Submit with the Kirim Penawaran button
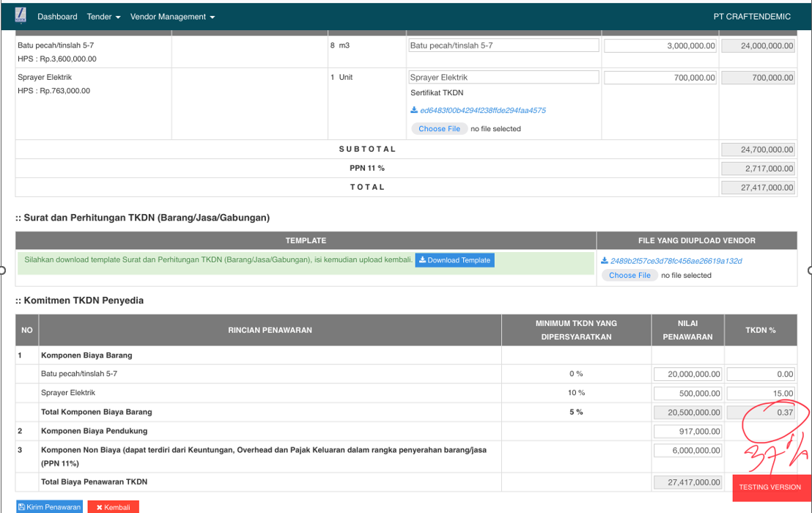Screen dimensions: 812x513 [49, 507]
